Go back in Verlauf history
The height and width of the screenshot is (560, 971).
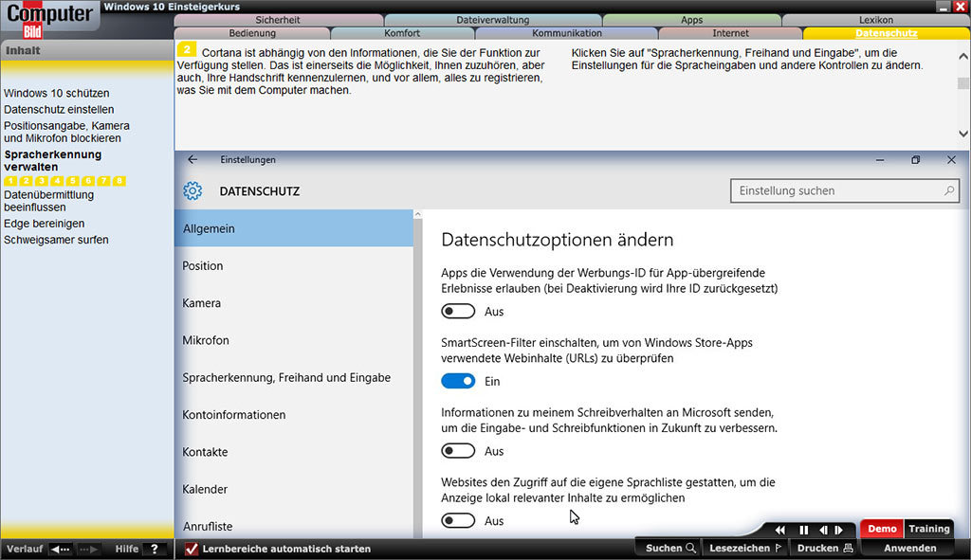(x=61, y=549)
